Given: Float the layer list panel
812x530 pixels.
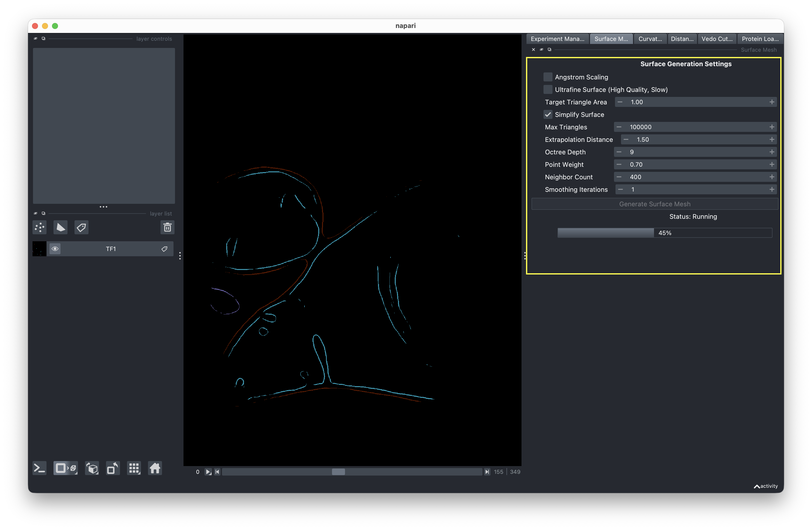Looking at the screenshot, I should 43,213.
